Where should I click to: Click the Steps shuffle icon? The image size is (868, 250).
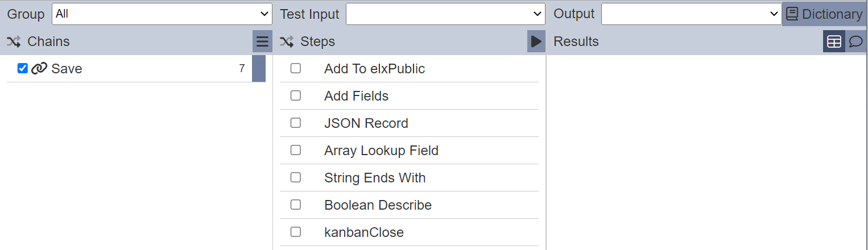tap(287, 41)
